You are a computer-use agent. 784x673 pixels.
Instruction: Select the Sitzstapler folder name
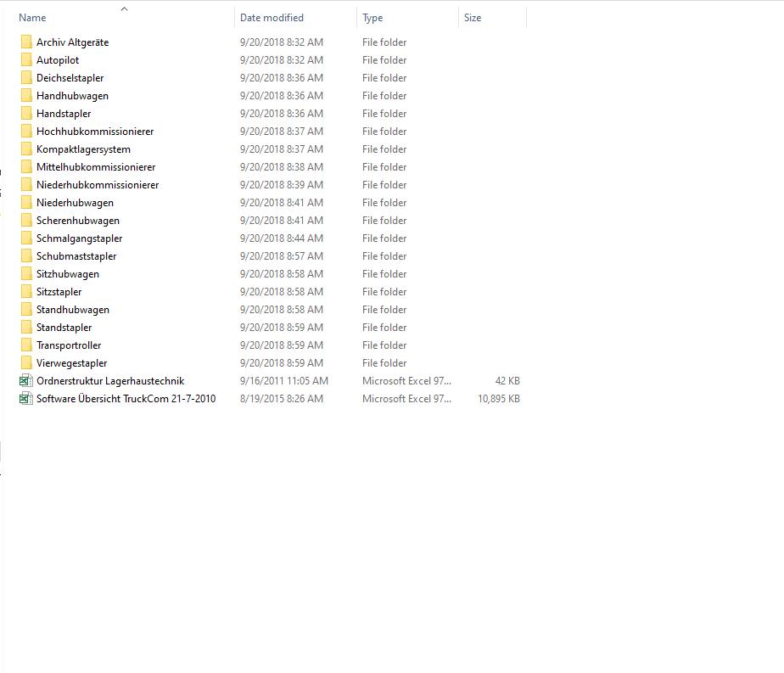coord(59,291)
